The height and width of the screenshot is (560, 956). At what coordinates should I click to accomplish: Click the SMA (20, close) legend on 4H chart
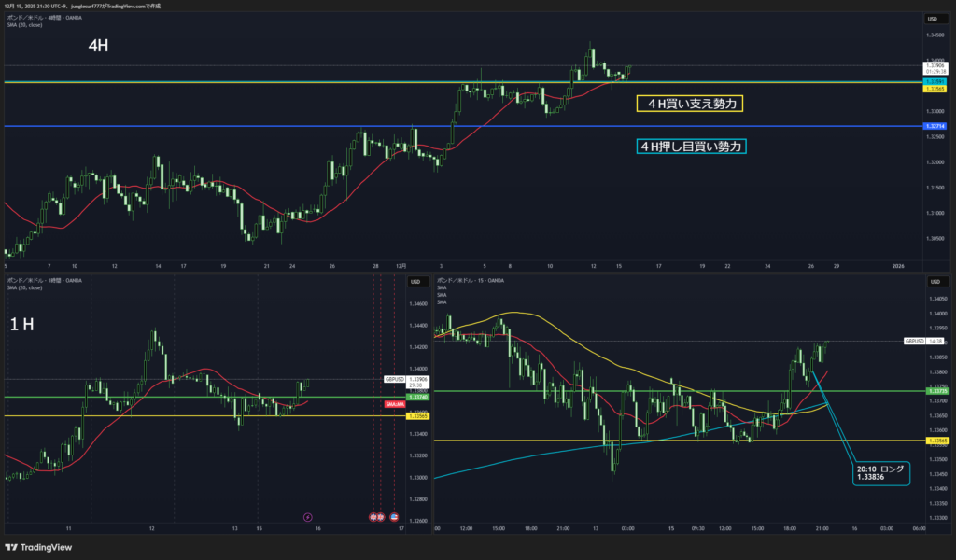coord(27,24)
